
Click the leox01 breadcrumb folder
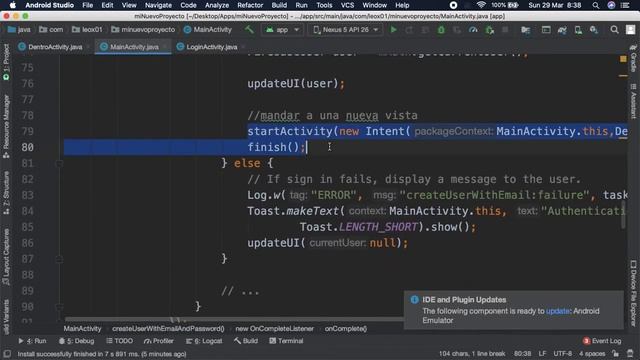(x=87, y=30)
